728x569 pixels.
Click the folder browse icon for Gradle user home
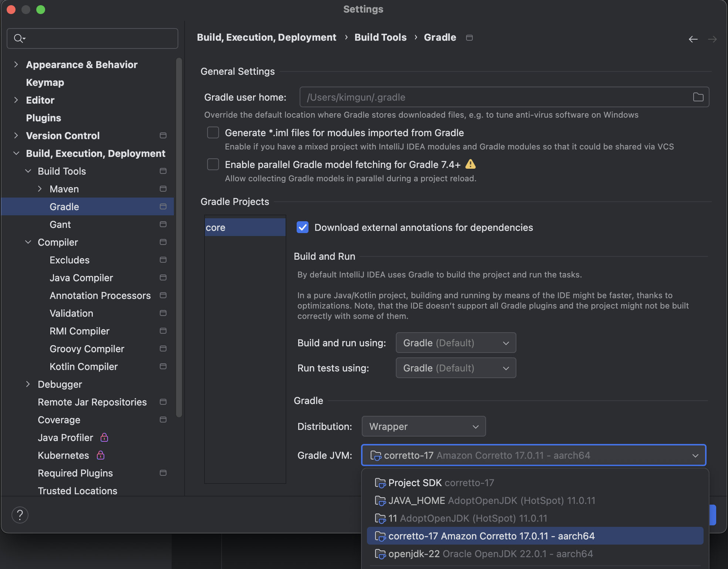tap(698, 97)
